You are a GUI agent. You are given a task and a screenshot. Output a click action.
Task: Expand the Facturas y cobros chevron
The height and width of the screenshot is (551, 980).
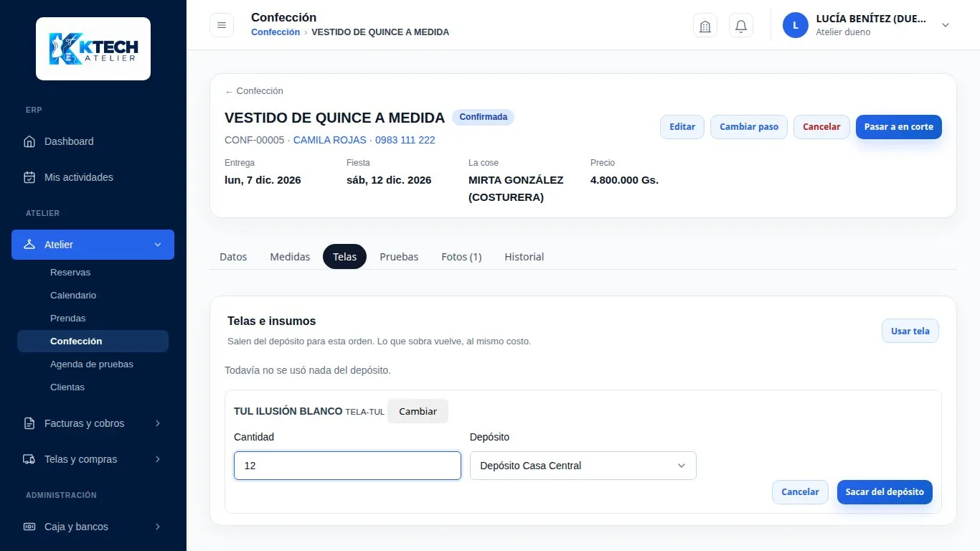point(158,423)
